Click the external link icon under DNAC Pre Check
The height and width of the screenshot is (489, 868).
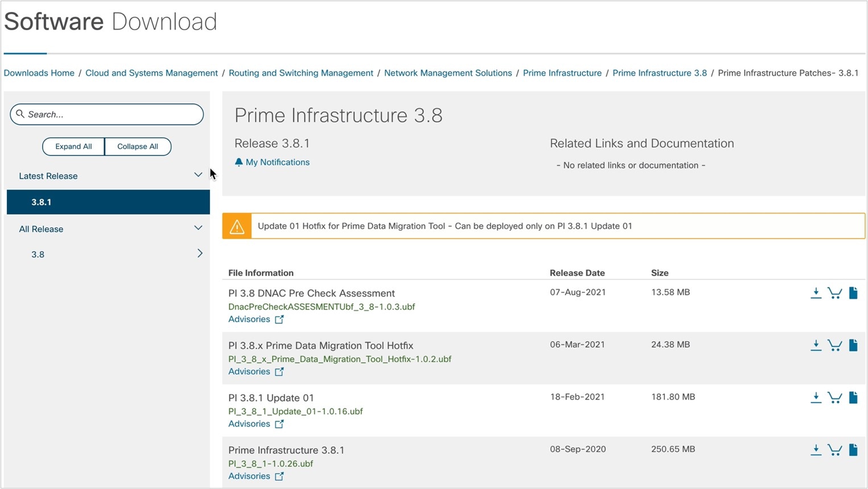pos(279,319)
